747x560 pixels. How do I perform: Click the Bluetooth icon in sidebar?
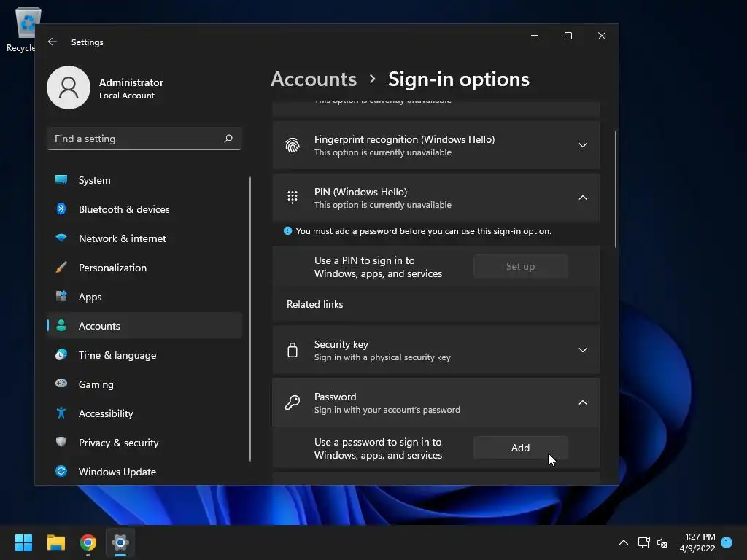point(61,209)
